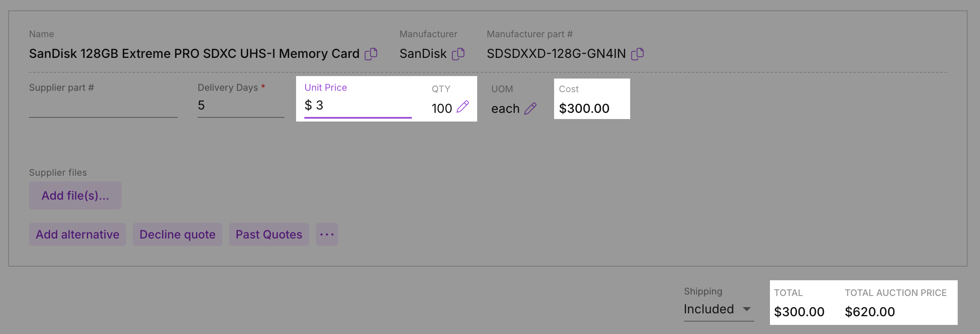Click the QTY value 100
Screen dimensions: 980x334
[x=442, y=108]
